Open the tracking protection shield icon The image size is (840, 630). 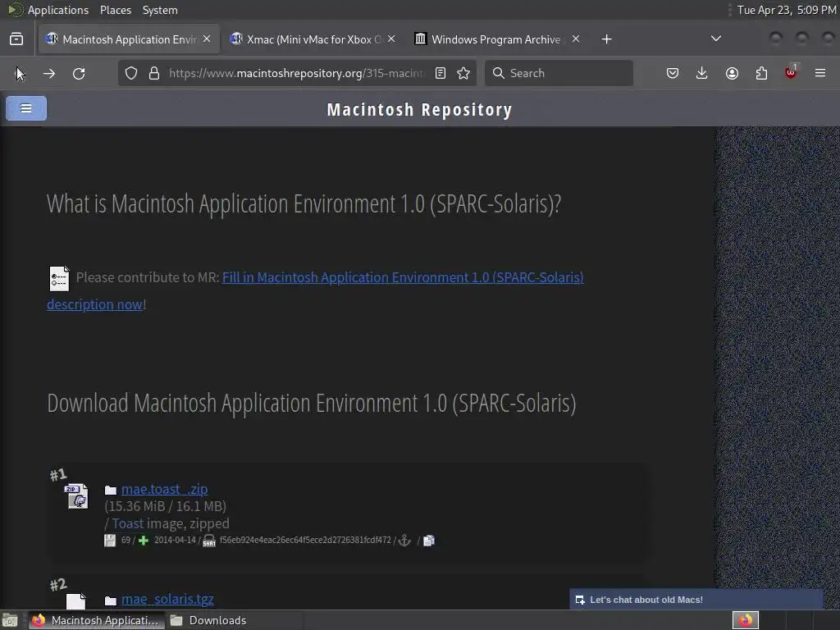tap(131, 73)
